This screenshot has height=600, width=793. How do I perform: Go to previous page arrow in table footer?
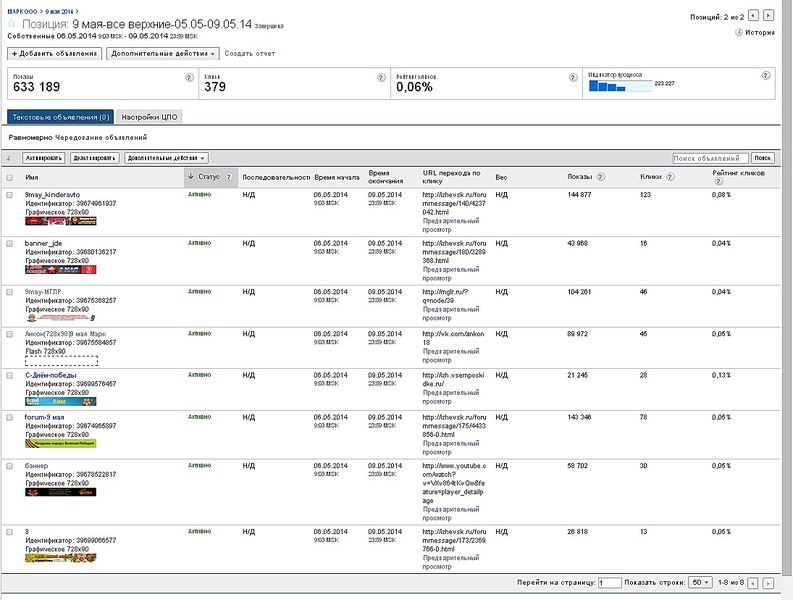pos(753,583)
